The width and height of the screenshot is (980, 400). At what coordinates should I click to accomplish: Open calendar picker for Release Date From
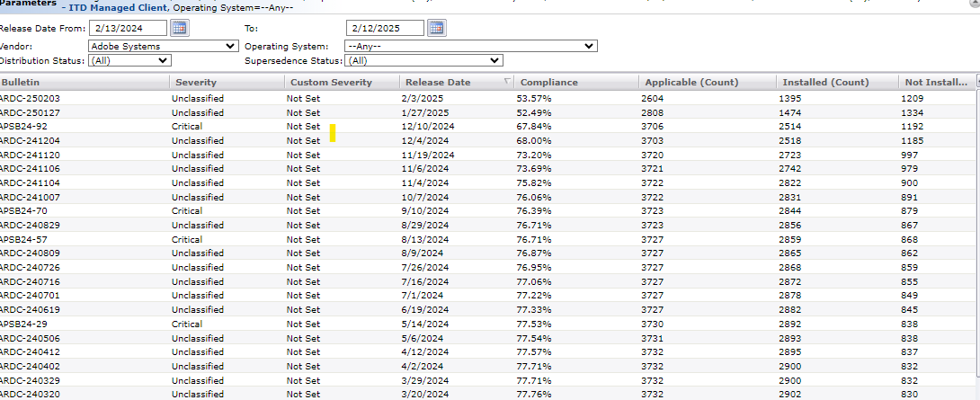point(180,28)
